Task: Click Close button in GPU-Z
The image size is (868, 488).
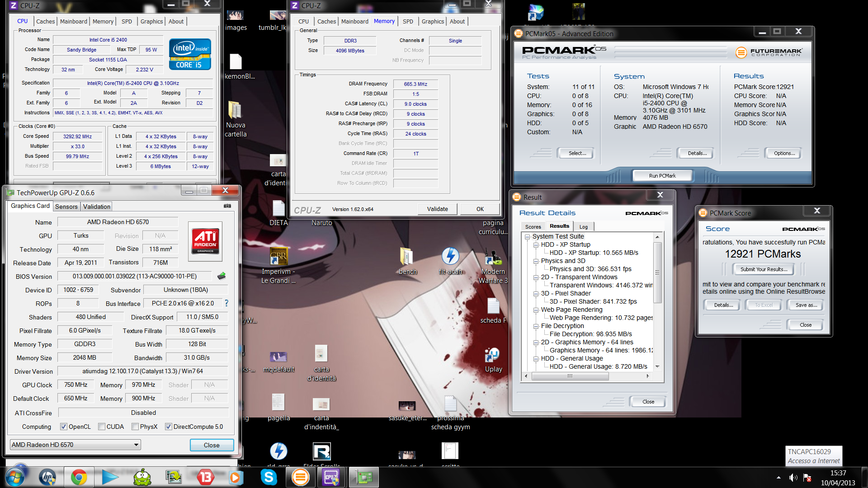Action: (212, 445)
